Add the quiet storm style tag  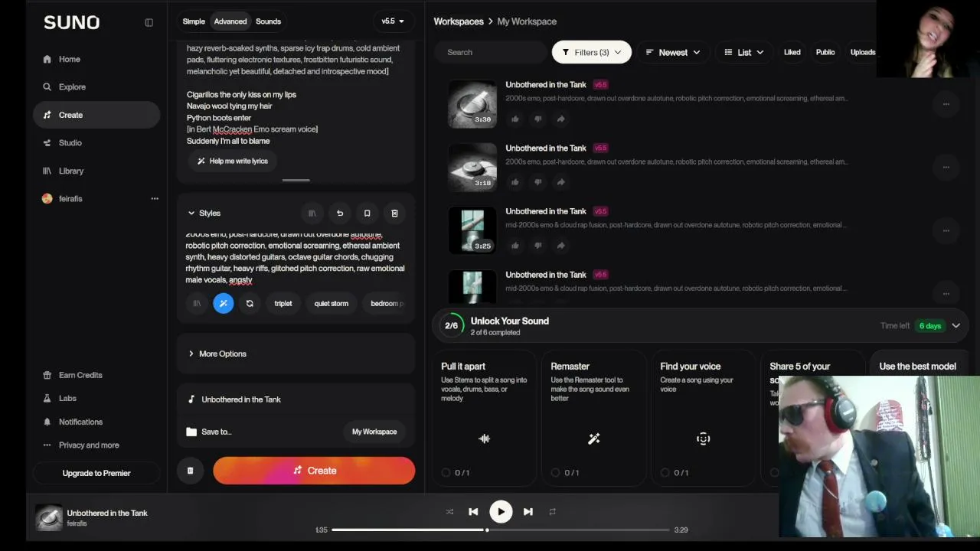click(331, 304)
